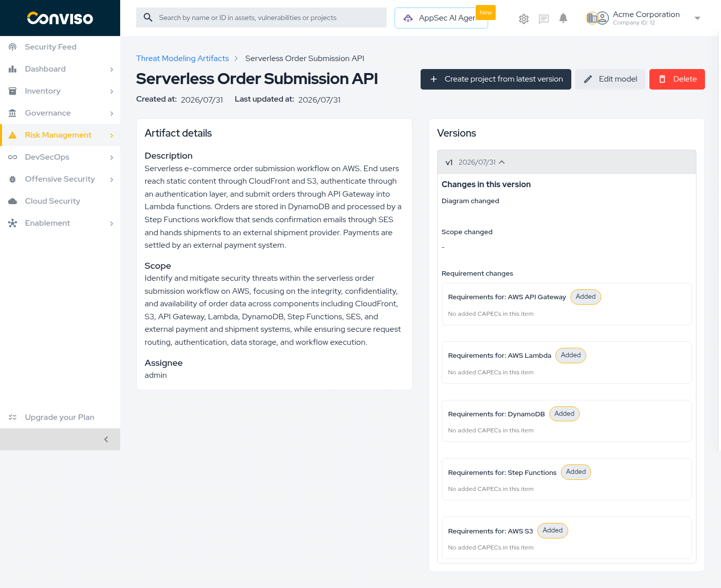Click the Inventory box icon

(x=13, y=91)
